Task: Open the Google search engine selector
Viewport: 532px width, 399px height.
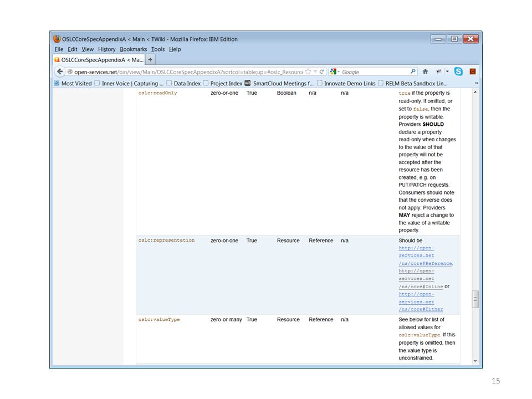Action: (335, 71)
